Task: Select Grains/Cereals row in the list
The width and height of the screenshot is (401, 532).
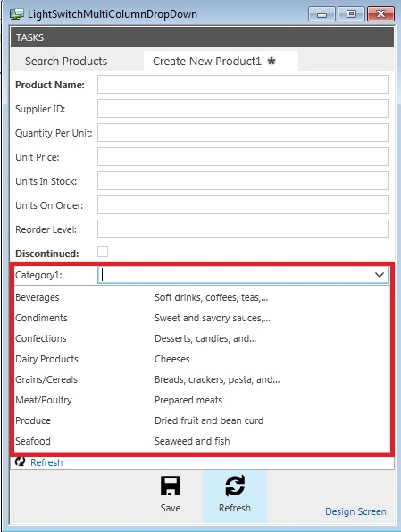Action: [x=202, y=379]
